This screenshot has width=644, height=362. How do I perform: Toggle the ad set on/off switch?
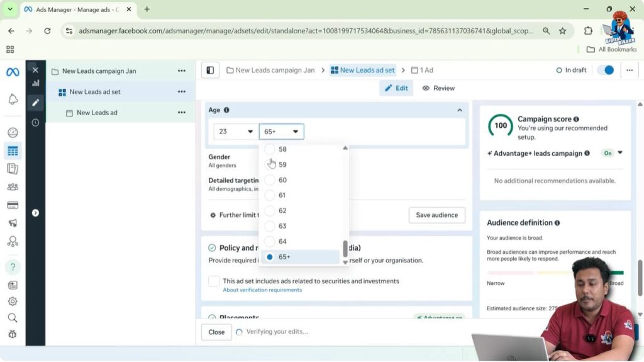606,71
